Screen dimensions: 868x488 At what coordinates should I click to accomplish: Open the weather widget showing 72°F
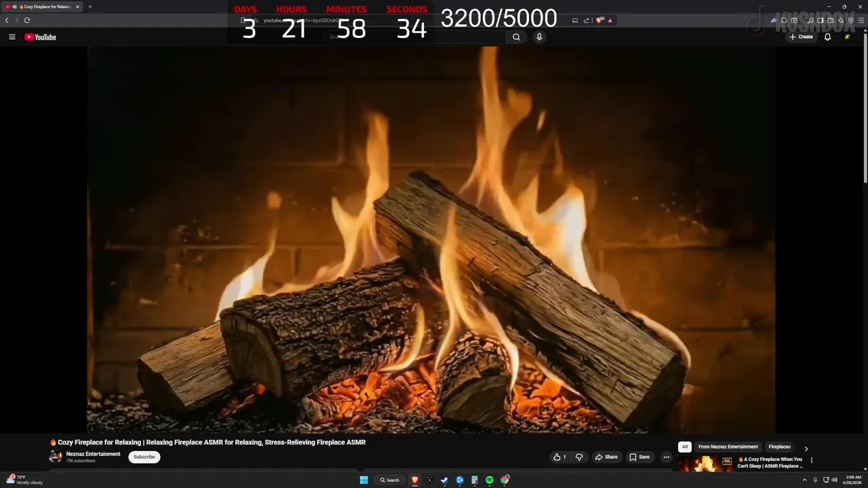pyautogui.click(x=25, y=480)
